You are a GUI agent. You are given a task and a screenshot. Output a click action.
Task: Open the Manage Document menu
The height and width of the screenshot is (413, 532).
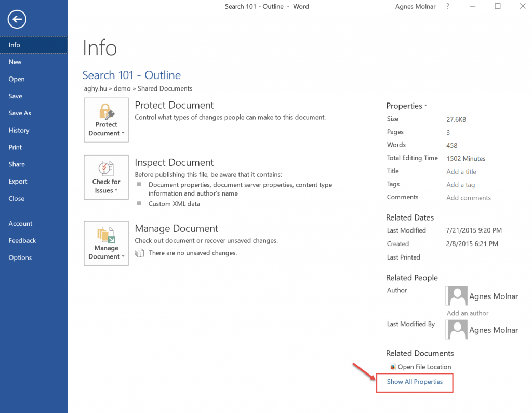pyautogui.click(x=106, y=243)
